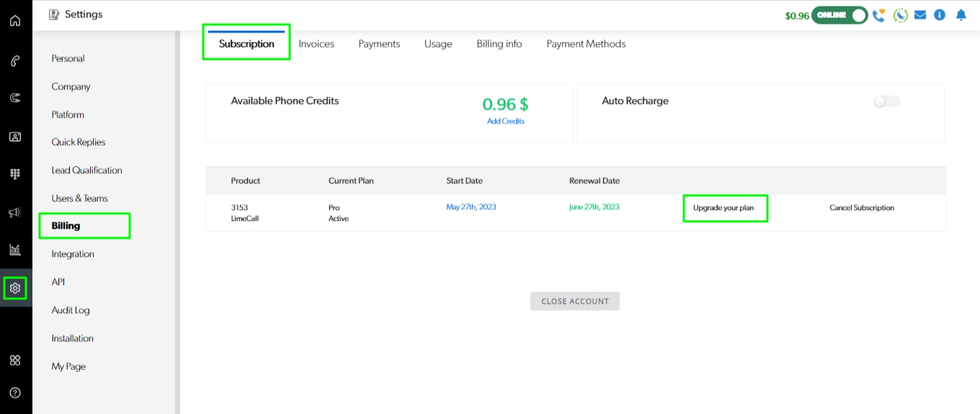980x414 pixels.
Task: Open the megaphone campaigns icon
Action: pos(15,212)
